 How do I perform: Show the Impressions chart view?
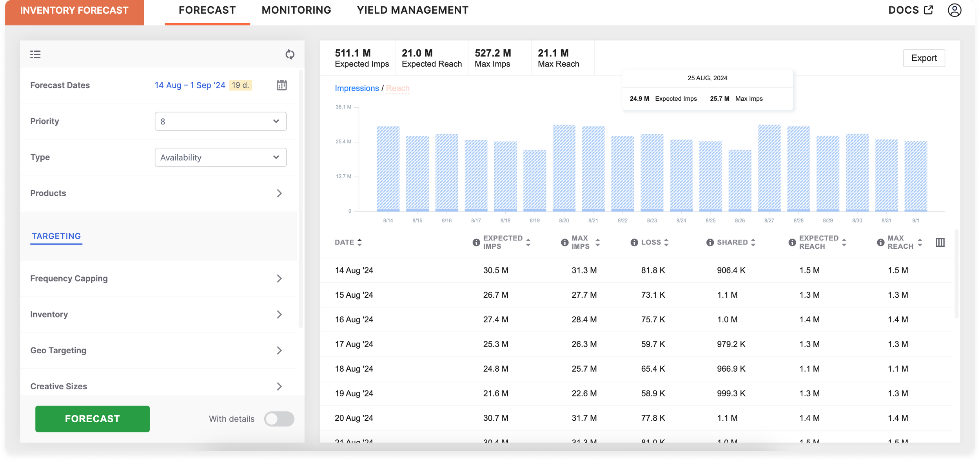[x=357, y=88]
